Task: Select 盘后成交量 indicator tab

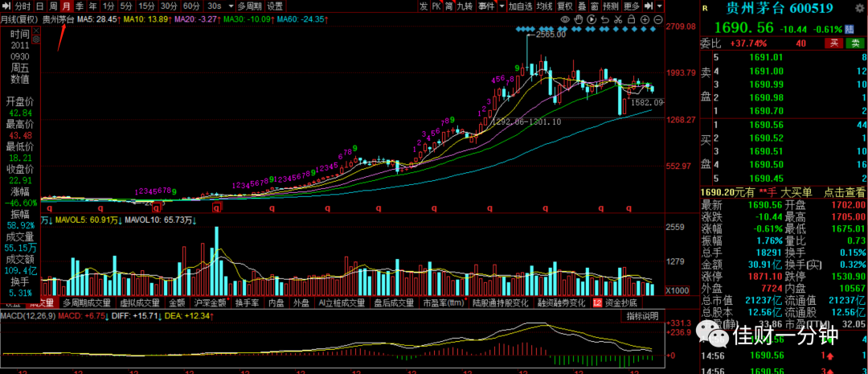Action: click(x=394, y=303)
